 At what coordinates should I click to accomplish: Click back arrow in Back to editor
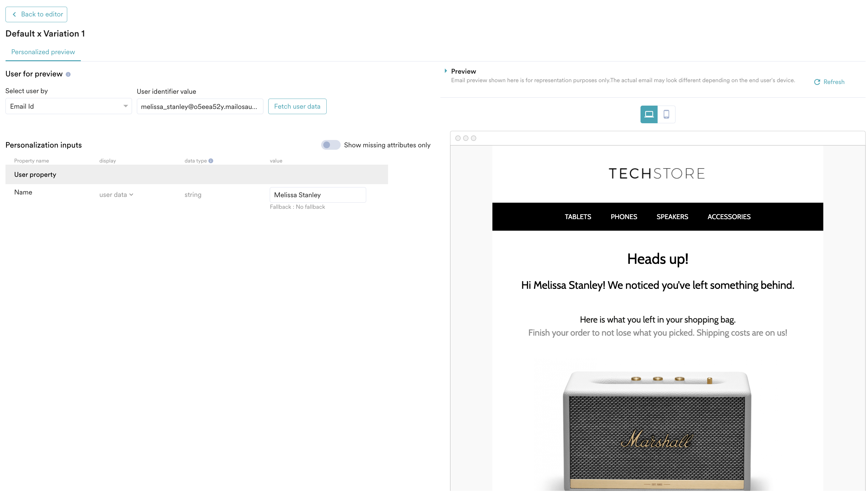[14, 14]
